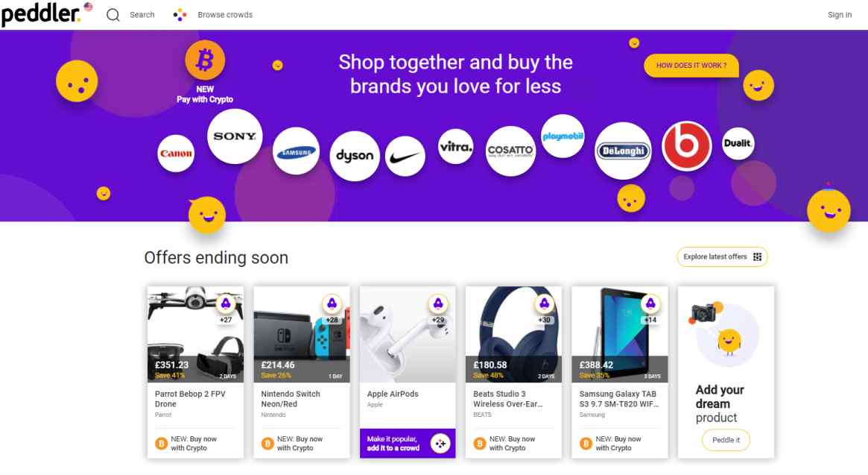Choose the Nike swoosh brand circle
The image size is (868, 475).
[405, 157]
